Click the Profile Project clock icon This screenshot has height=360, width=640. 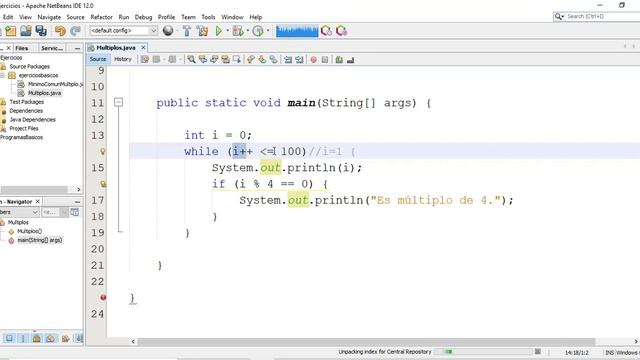click(x=258, y=31)
